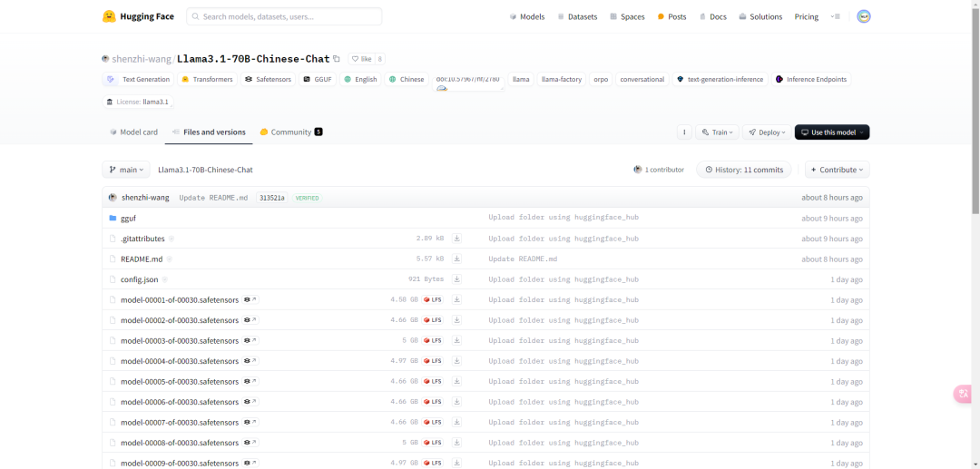Screen dimensions: 980x469
Task: Open the Community tab
Action: coord(291,132)
